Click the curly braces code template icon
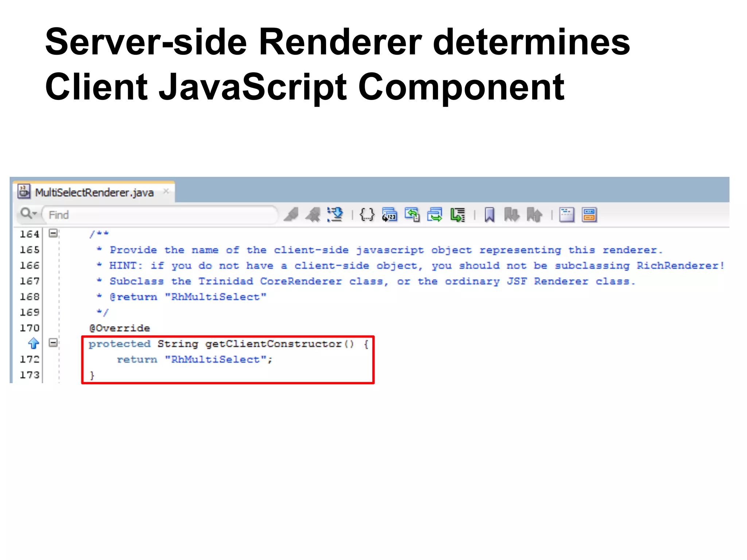 click(x=367, y=214)
